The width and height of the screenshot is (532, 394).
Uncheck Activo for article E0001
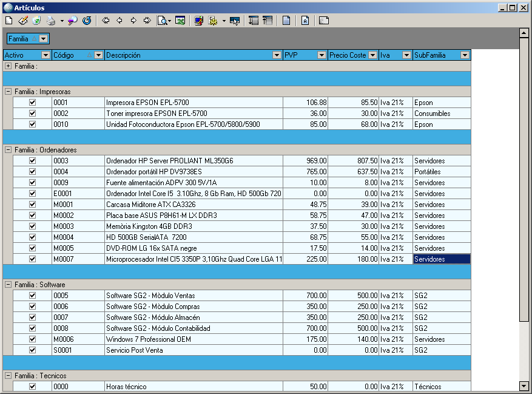point(32,193)
